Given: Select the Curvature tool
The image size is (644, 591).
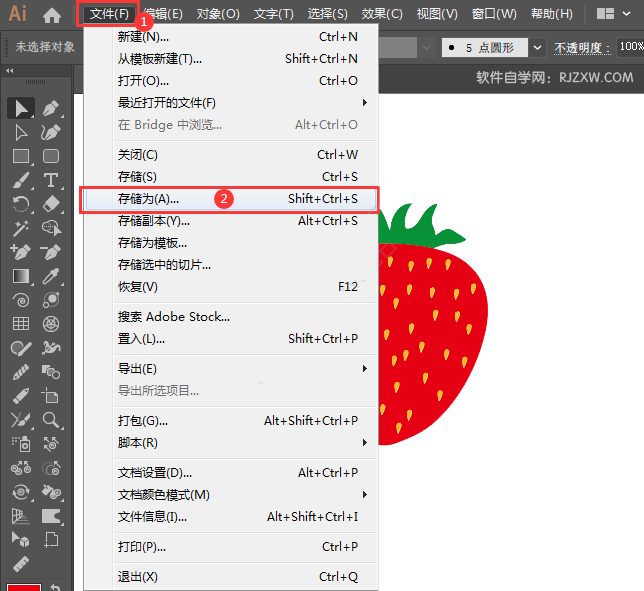Looking at the screenshot, I should tap(51, 132).
